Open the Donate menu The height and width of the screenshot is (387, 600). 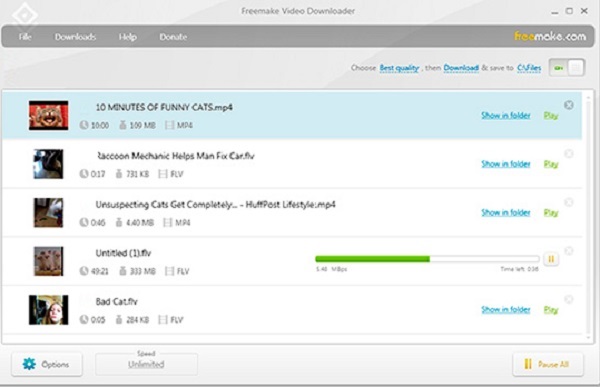point(173,37)
